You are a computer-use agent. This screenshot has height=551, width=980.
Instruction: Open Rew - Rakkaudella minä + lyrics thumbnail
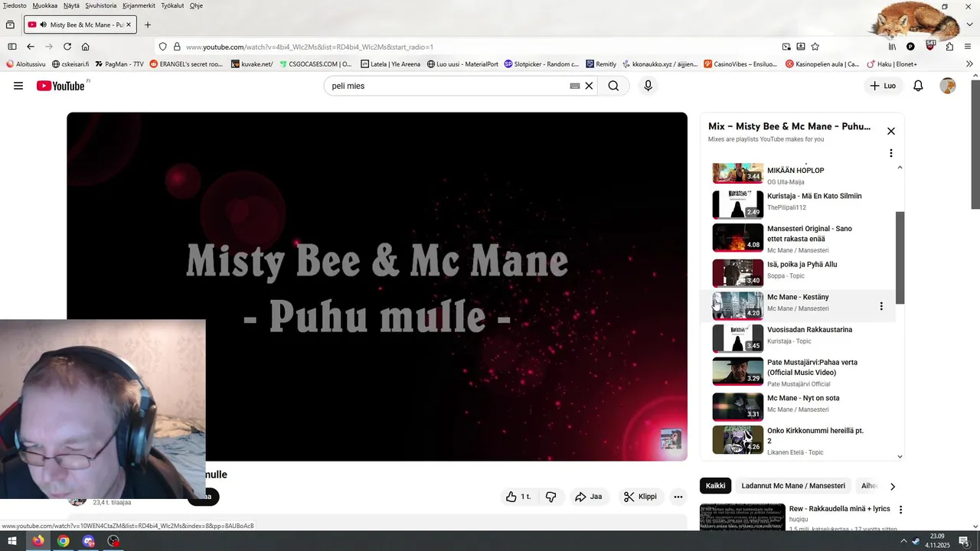pos(742,517)
